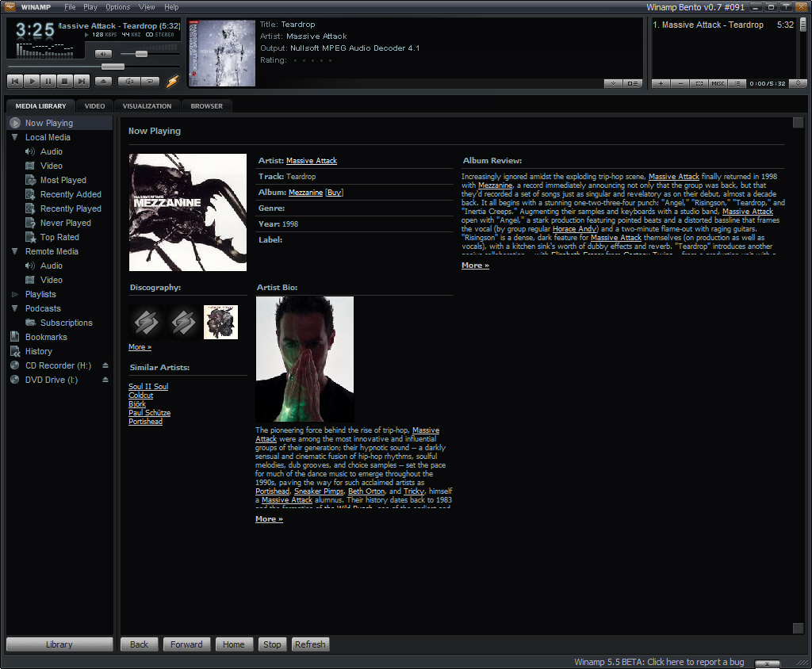
Task: Eject the CD Recorder (H:) drive
Action: [105, 365]
